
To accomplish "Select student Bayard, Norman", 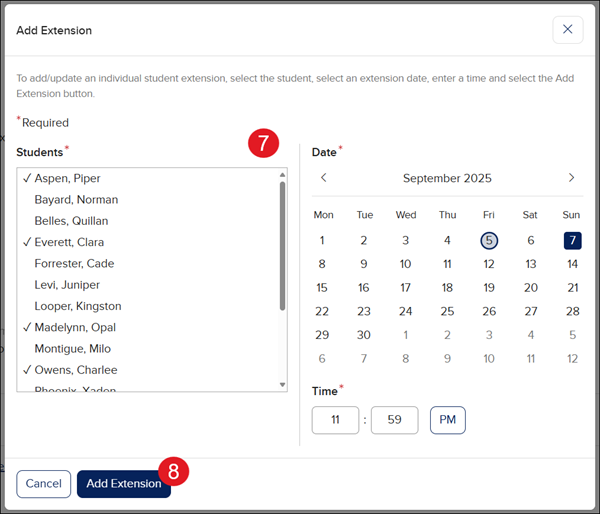I will click(75, 200).
